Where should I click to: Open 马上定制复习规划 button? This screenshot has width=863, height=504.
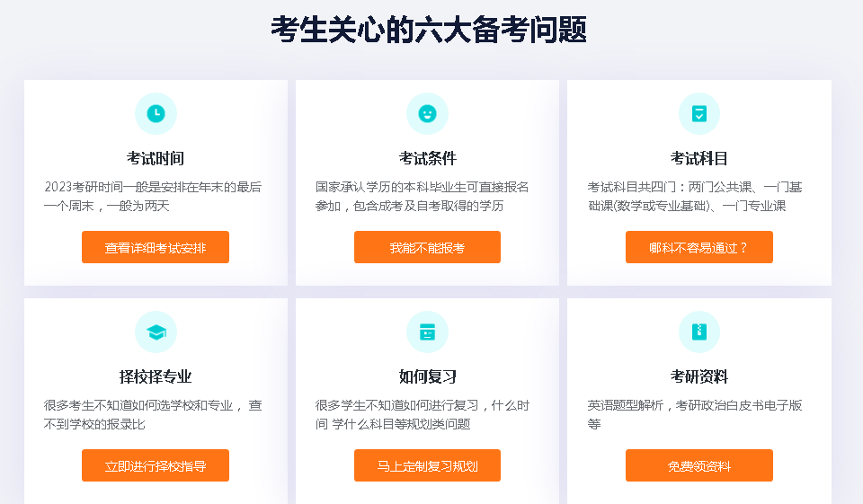click(427, 465)
